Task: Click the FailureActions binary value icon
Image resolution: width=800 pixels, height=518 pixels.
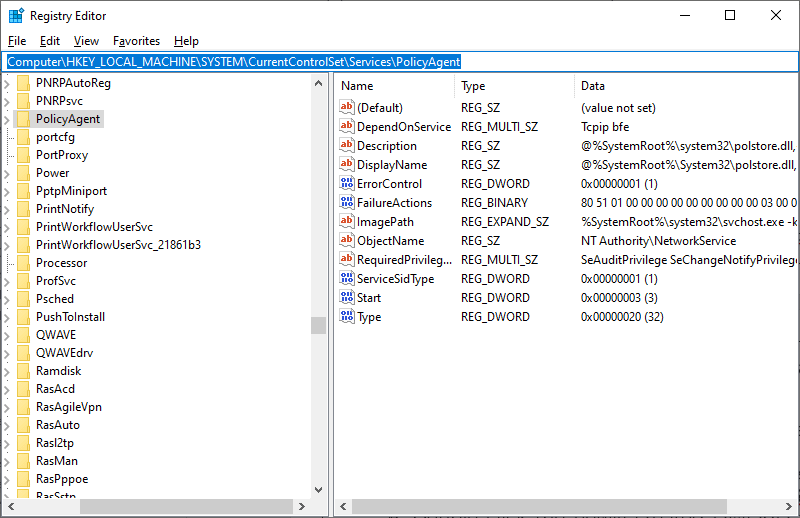Action: coord(348,203)
